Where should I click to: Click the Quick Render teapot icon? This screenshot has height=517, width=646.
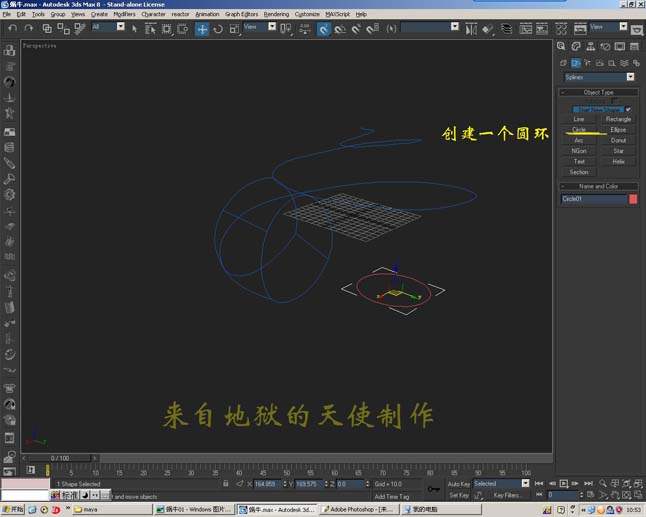(x=637, y=30)
